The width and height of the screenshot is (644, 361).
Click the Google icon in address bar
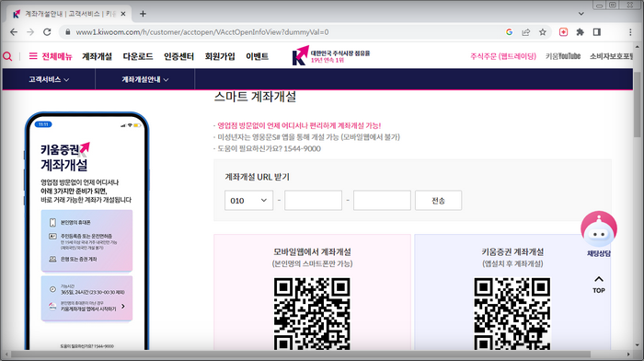pos(509,32)
